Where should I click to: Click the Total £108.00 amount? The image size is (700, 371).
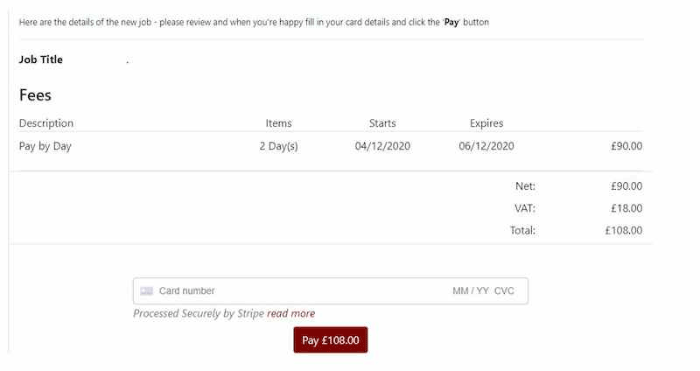pyautogui.click(x=624, y=230)
